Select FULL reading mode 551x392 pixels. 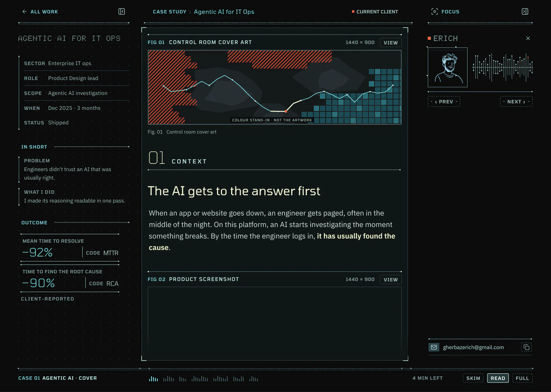(x=522, y=378)
